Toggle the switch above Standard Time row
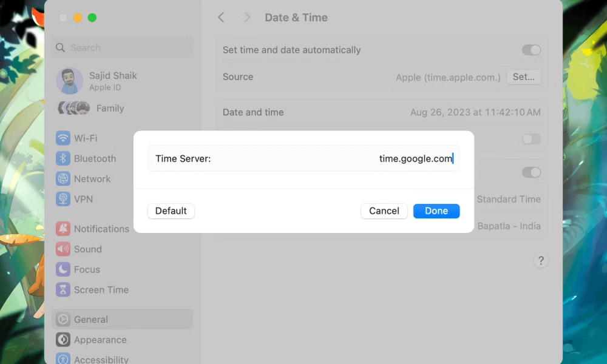This screenshot has height=364, width=607. (x=531, y=172)
